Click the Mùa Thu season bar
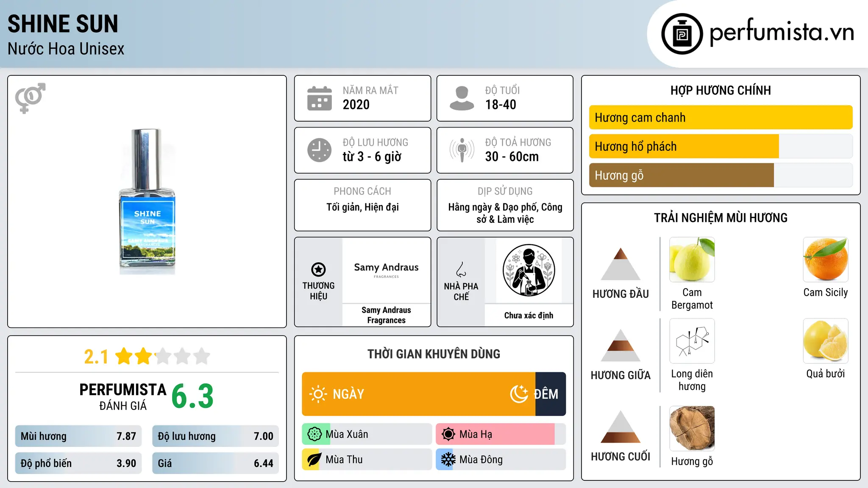 [x=367, y=460]
